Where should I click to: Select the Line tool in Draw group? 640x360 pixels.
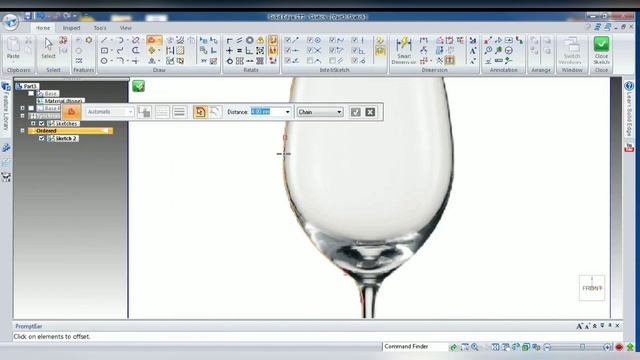tap(104, 40)
